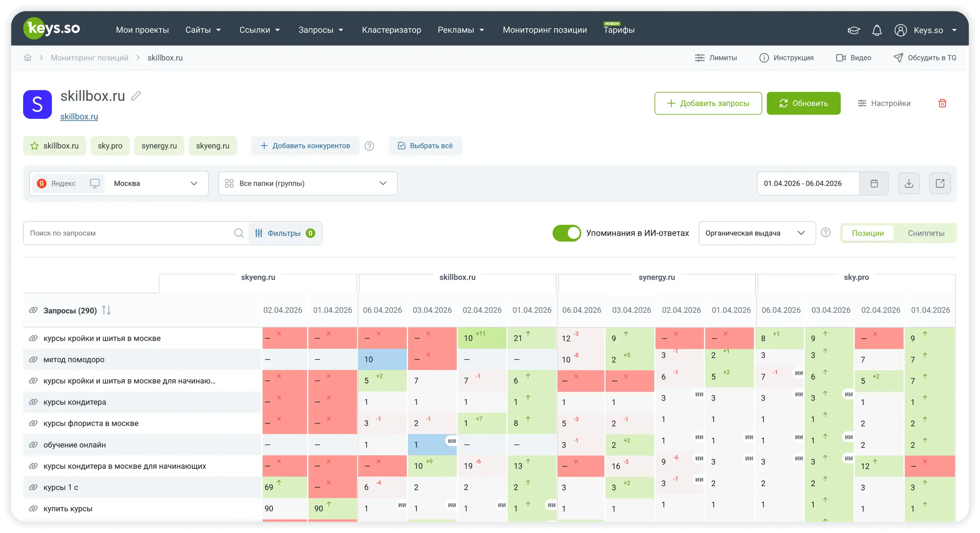The image size is (980, 533).
Task: Click Добавить запросы button
Action: click(x=708, y=103)
